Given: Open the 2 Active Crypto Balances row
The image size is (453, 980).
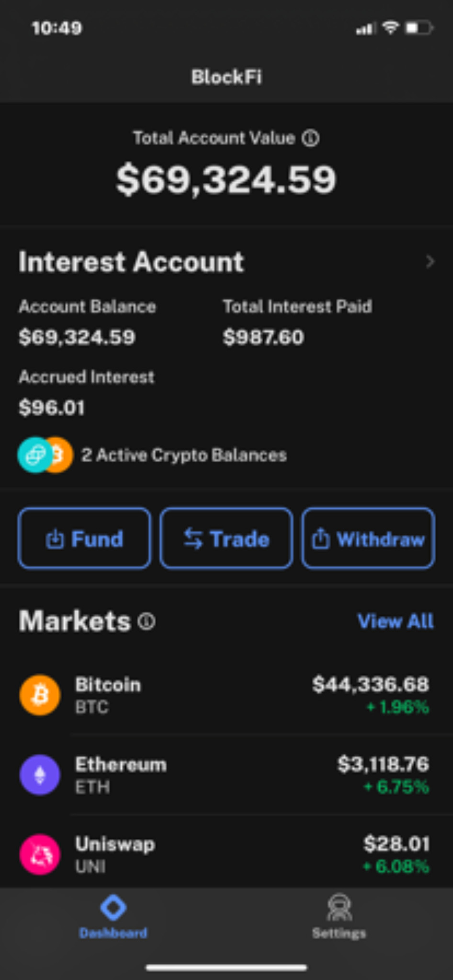Looking at the screenshot, I should 152,455.
